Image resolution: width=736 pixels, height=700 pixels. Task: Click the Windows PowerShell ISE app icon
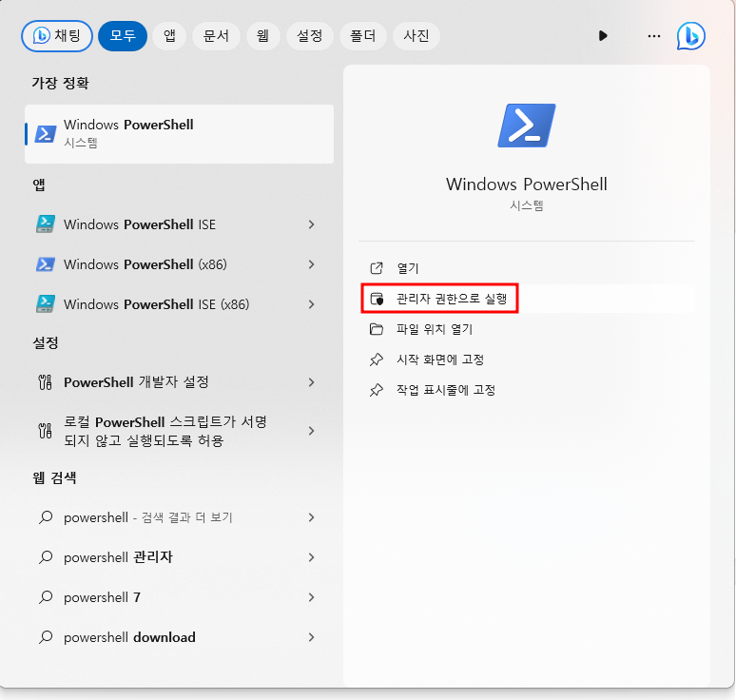point(46,224)
